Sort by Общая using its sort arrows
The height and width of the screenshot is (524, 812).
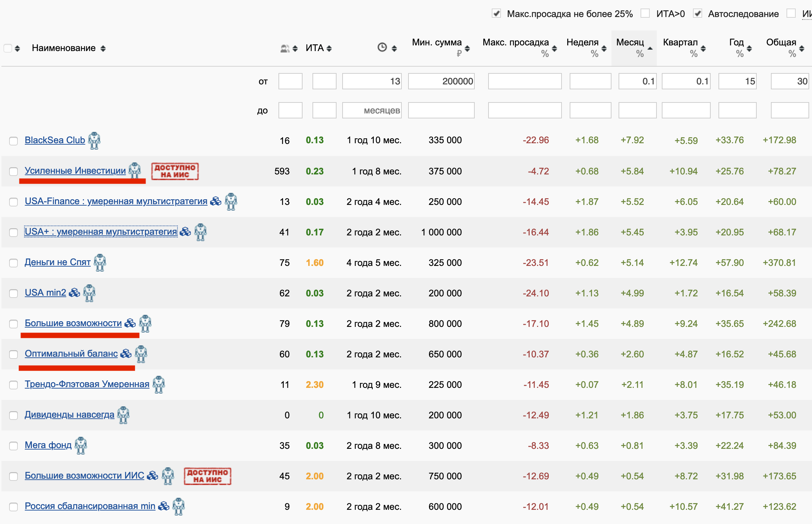(802, 49)
